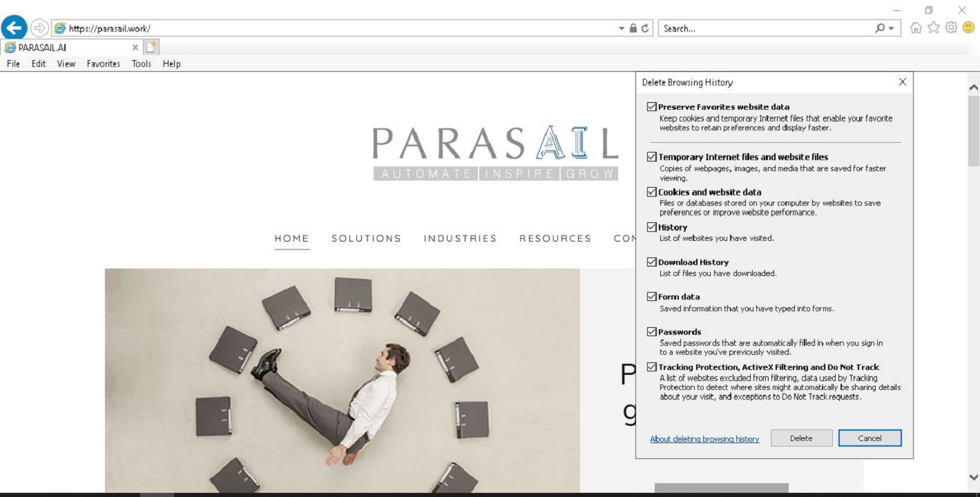Click the hero image of man among binders
980x497 pixels.
point(343,380)
